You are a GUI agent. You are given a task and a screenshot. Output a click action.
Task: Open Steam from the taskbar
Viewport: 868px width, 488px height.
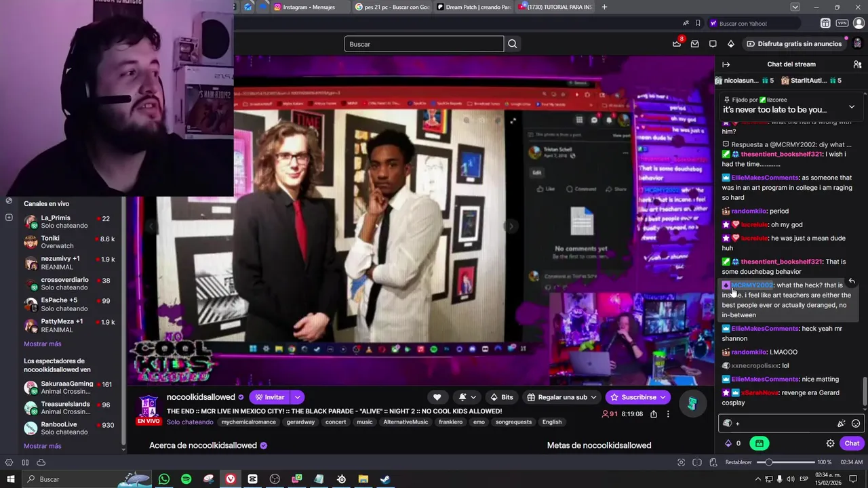384,479
